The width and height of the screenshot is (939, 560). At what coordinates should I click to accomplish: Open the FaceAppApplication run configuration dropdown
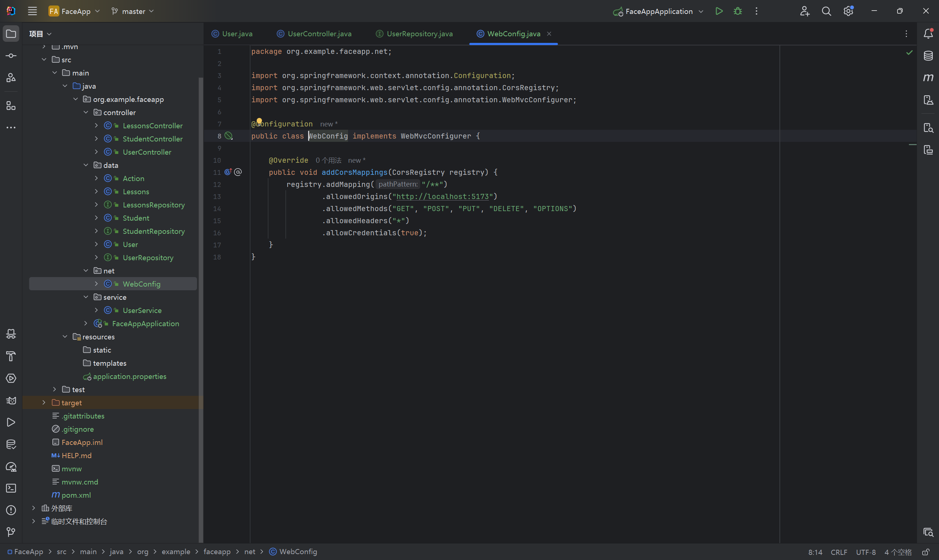click(658, 11)
